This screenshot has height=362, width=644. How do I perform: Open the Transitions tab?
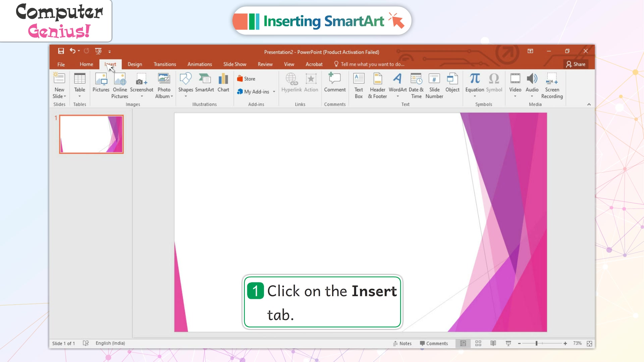[x=165, y=64]
